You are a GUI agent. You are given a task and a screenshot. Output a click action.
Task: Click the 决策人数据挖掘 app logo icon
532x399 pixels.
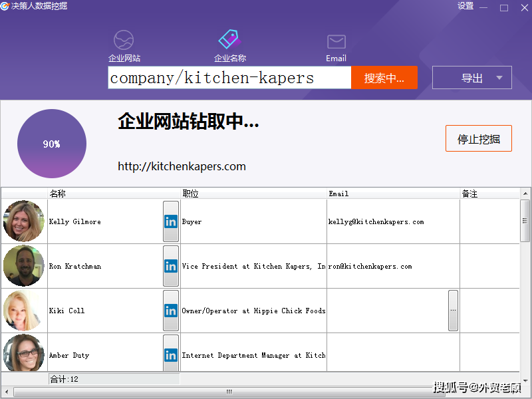[x=7, y=5]
